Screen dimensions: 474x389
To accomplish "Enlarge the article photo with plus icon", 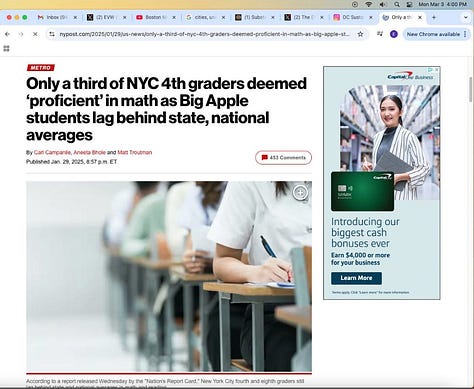I will (x=300, y=193).
